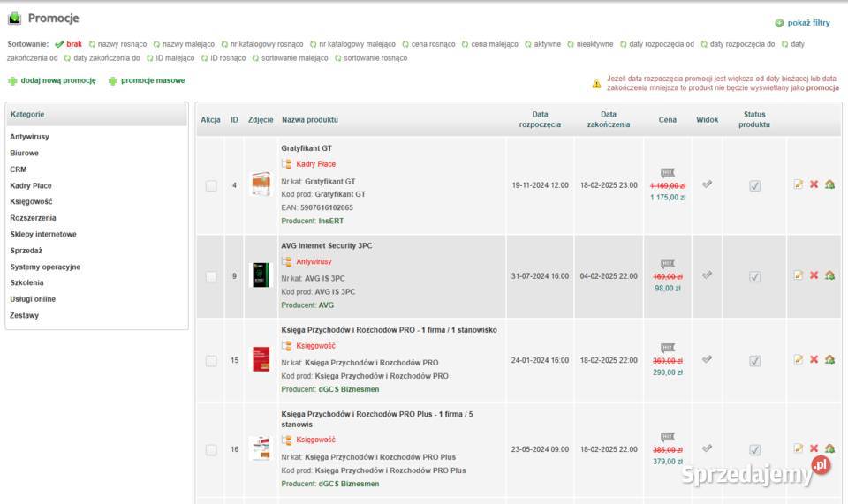Add new promotion with dodaj nową promocję

(58, 80)
